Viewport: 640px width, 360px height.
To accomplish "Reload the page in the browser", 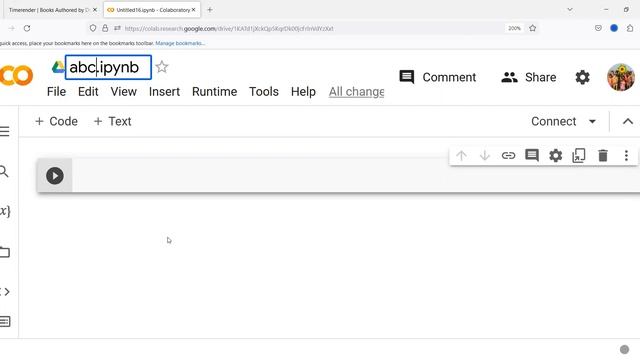I will pyautogui.click(x=27, y=28).
